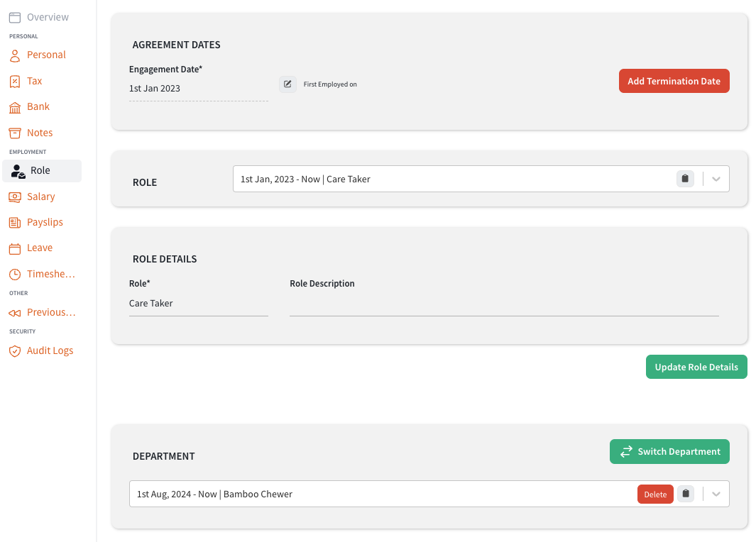Viewport: 756px width, 542px height.
Task: Delete the Bamboo Chewer department entry
Action: (x=655, y=494)
